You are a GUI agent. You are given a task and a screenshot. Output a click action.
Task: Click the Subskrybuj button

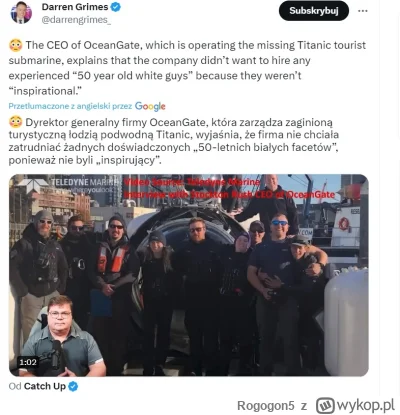coord(314,11)
